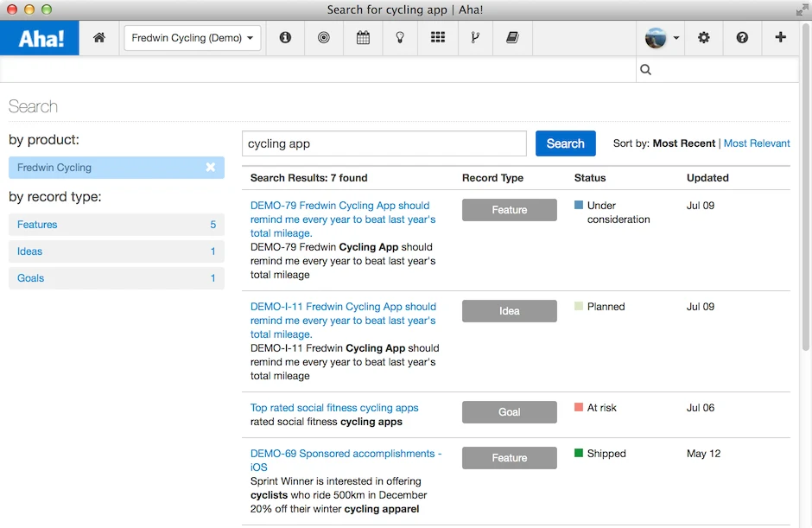Open DEMO-I-11 Fredwin Cycling App result
812x528 pixels.
pos(343,321)
